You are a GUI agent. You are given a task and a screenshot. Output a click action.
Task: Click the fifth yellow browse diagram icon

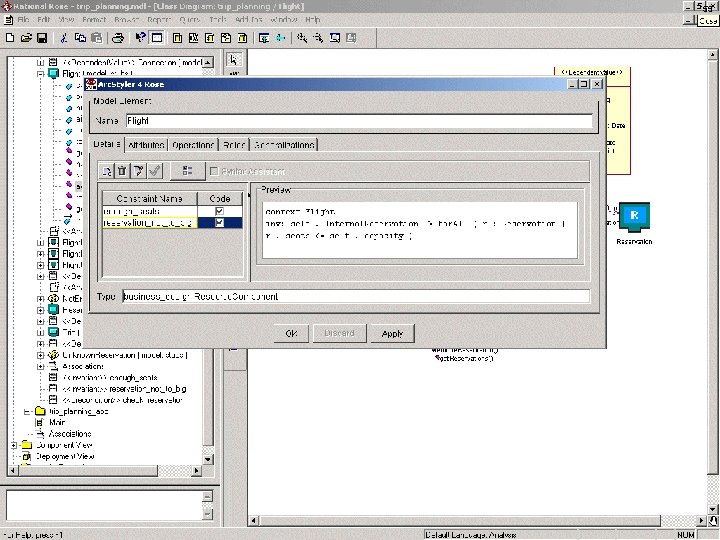242,38
